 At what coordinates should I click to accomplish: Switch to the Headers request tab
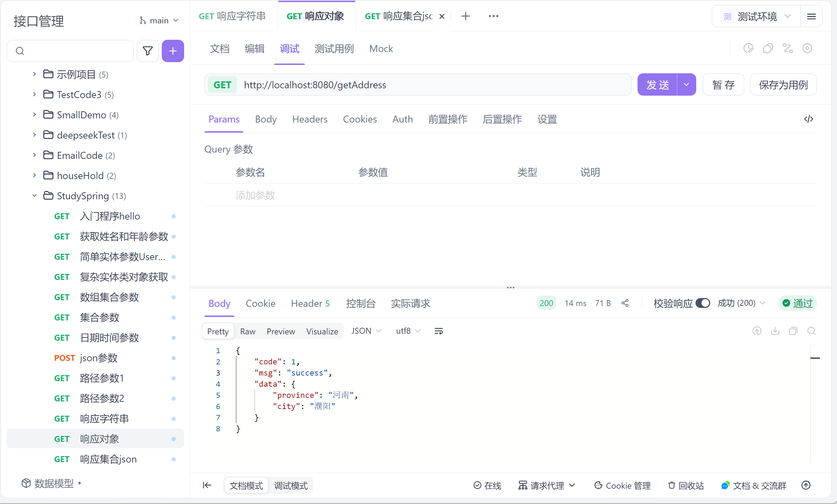tap(310, 119)
